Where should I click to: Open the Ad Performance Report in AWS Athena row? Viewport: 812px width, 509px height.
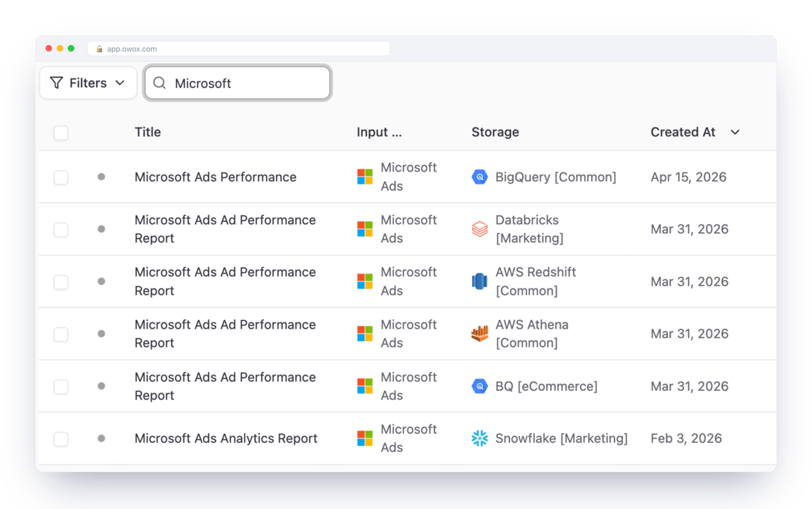pos(226,334)
